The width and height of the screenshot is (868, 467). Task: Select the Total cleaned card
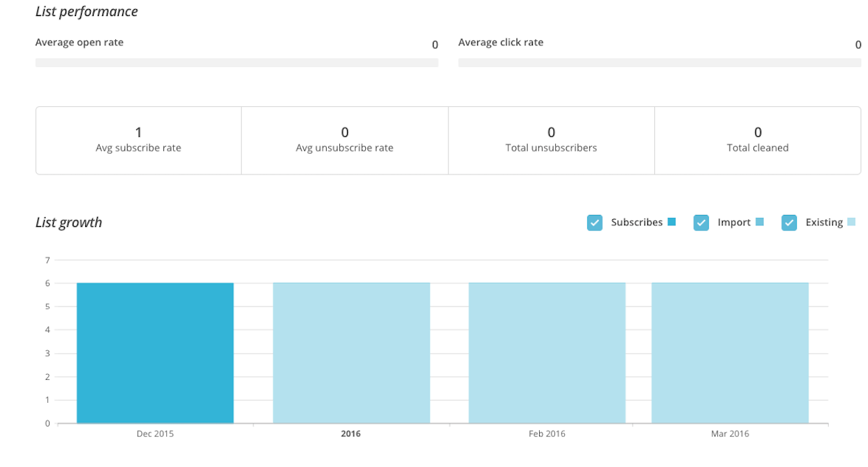(758, 140)
